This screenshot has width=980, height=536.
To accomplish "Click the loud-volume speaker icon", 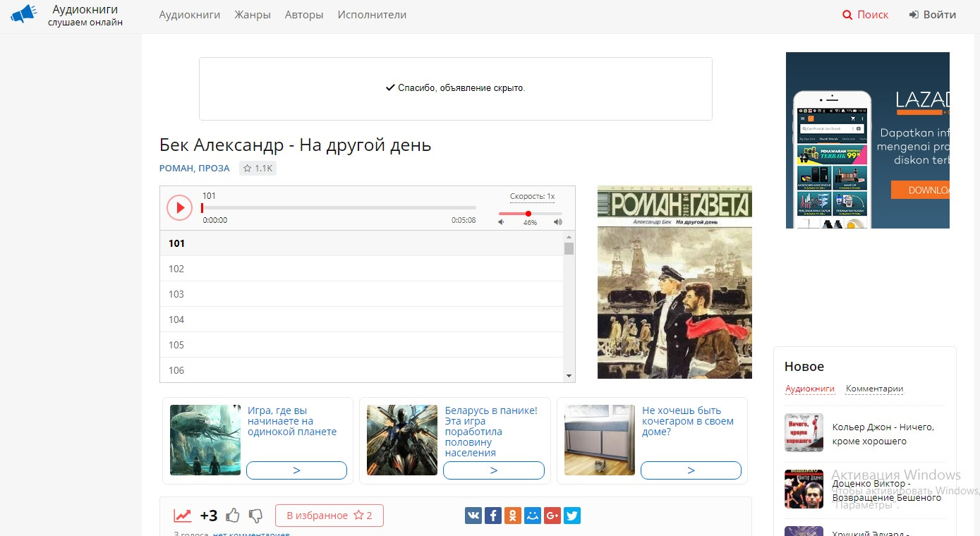I will click(x=558, y=222).
